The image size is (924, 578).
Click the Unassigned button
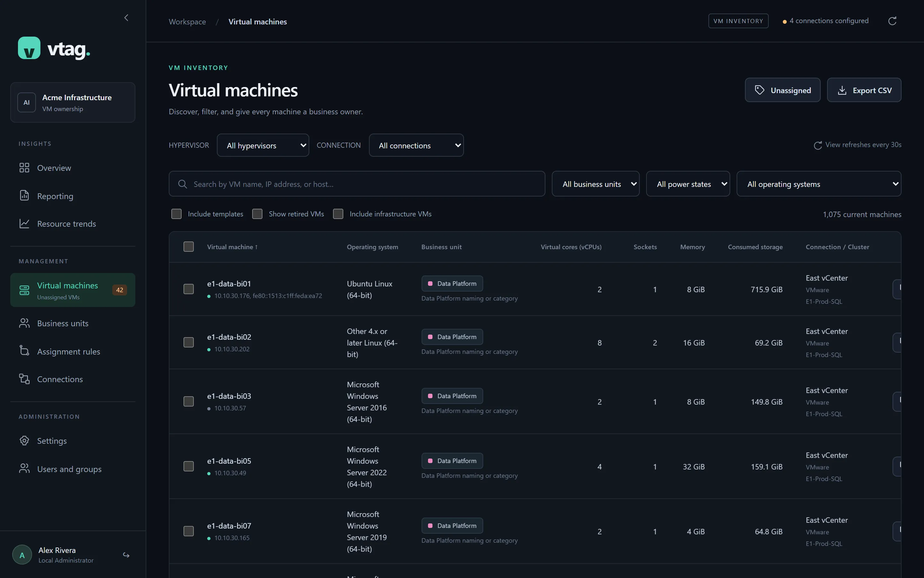[783, 90]
